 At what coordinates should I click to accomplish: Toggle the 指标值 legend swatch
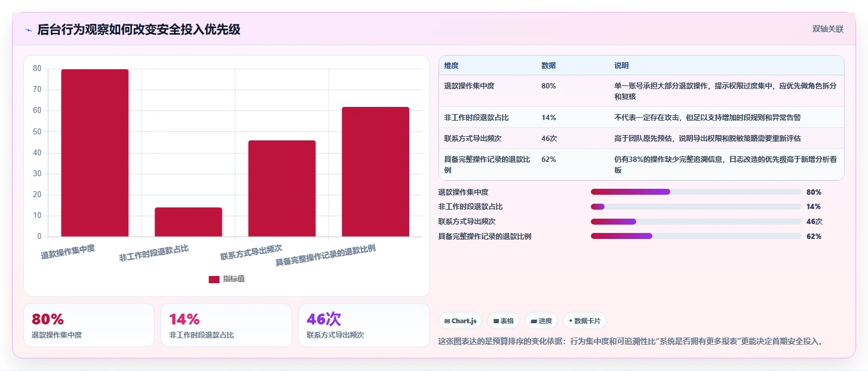coord(214,279)
